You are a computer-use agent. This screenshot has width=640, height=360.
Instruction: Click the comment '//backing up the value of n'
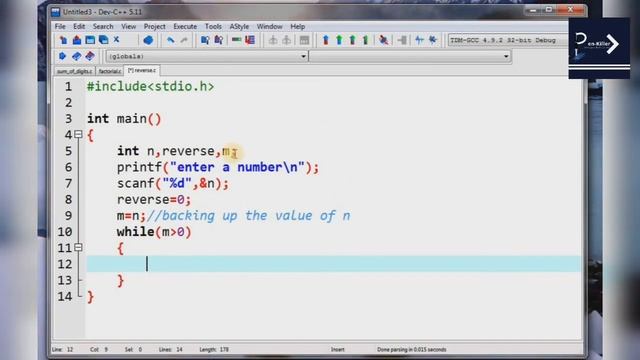(248, 216)
